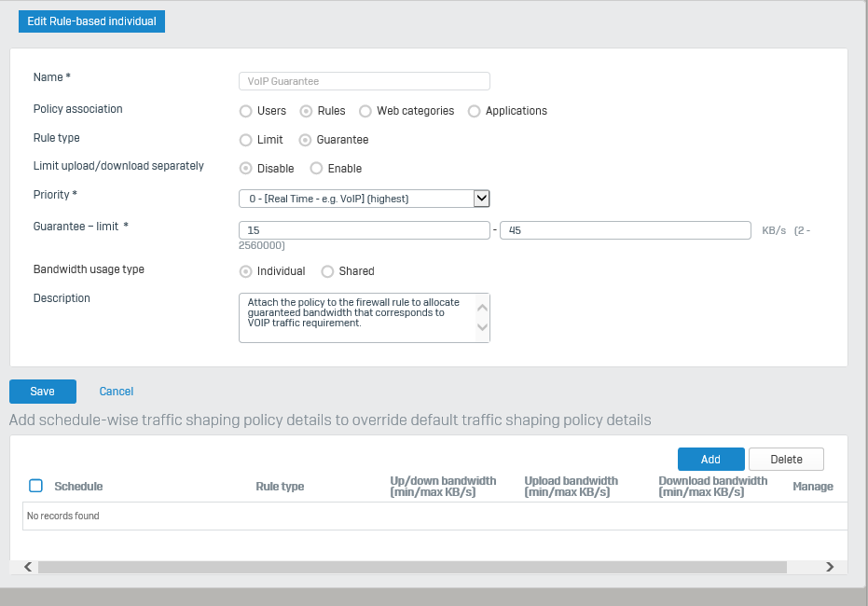Image resolution: width=868 pixels, height=606 pixels.
Task: Open the Priority dropdown arrow
Action: point(482,199)
